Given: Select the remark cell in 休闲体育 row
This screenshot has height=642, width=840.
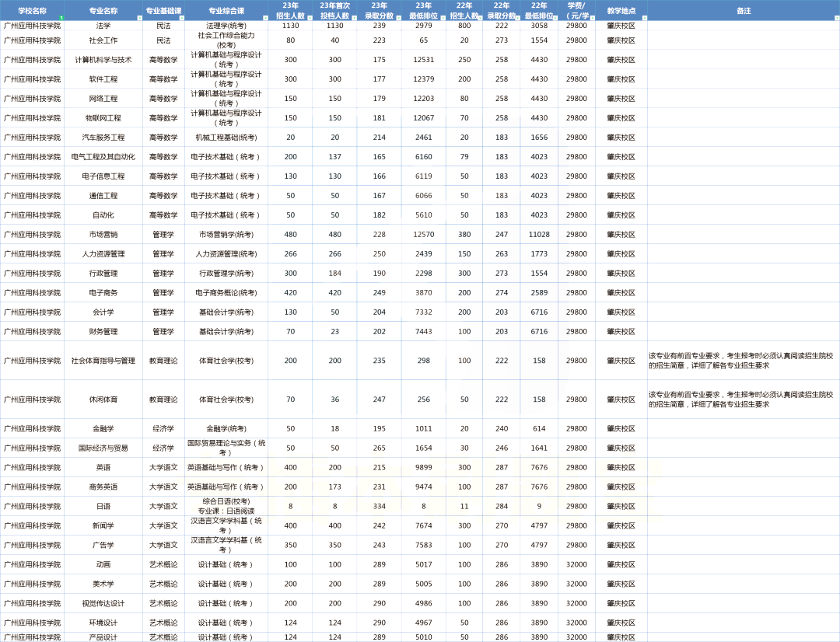Looking at the screenshot, I should [744, 400].
